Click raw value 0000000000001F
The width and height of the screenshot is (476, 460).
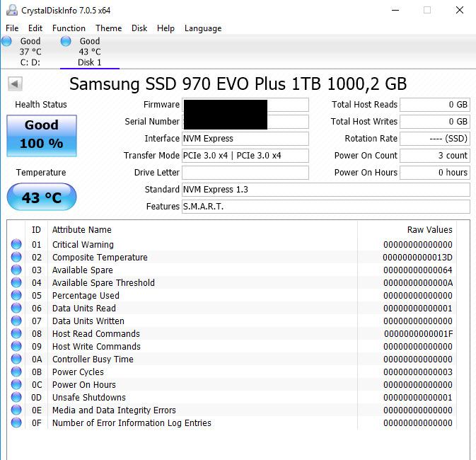tap(418, 334)
